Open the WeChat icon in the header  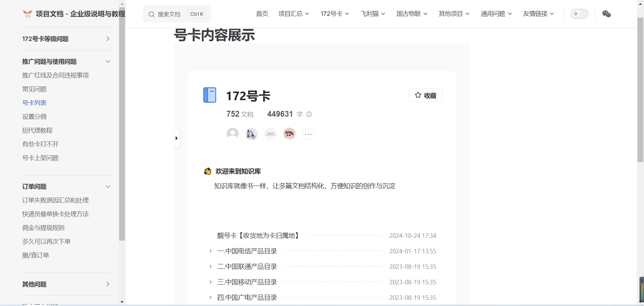(x=606, y=14)
